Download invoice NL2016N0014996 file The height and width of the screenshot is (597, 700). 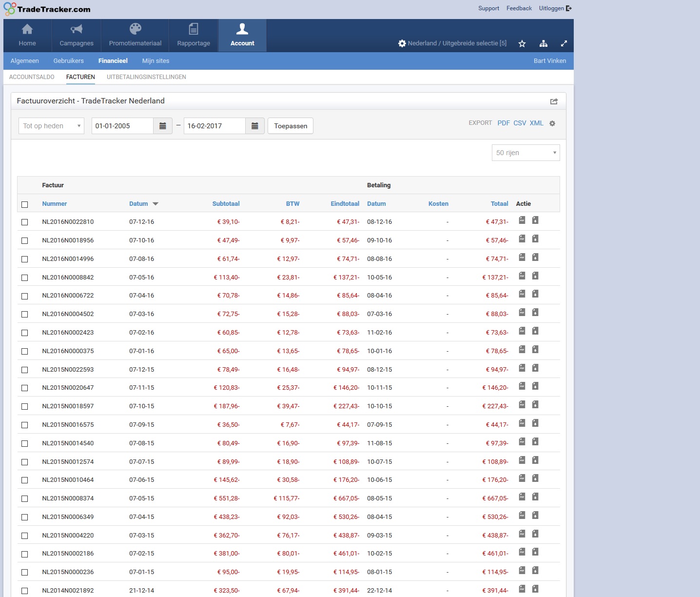535,258
